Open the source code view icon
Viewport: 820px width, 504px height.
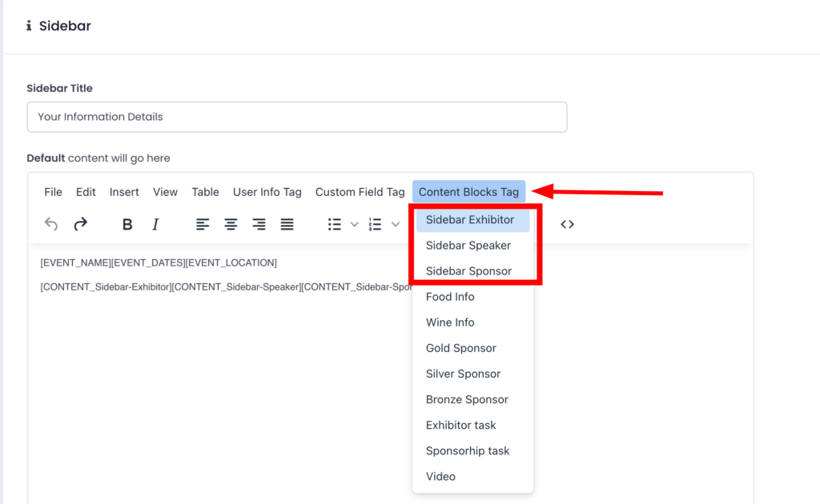click(567, 225)
